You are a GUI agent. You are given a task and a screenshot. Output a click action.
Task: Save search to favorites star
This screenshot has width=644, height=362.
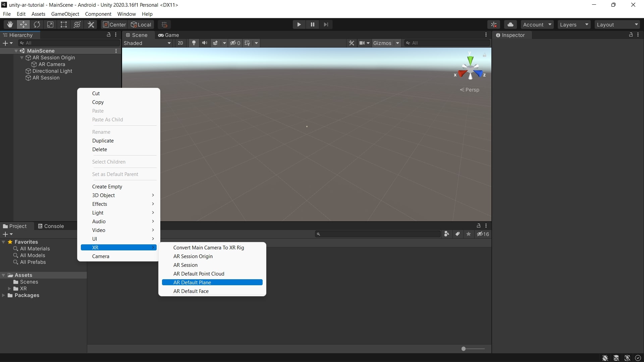(x=469, y=234)
